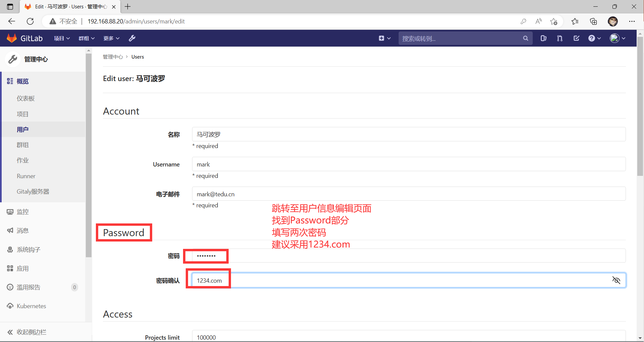The height and width of the screenshot is (342, 644).
Task: Open the issues icon in top bar
Action: tap(543, 38)
